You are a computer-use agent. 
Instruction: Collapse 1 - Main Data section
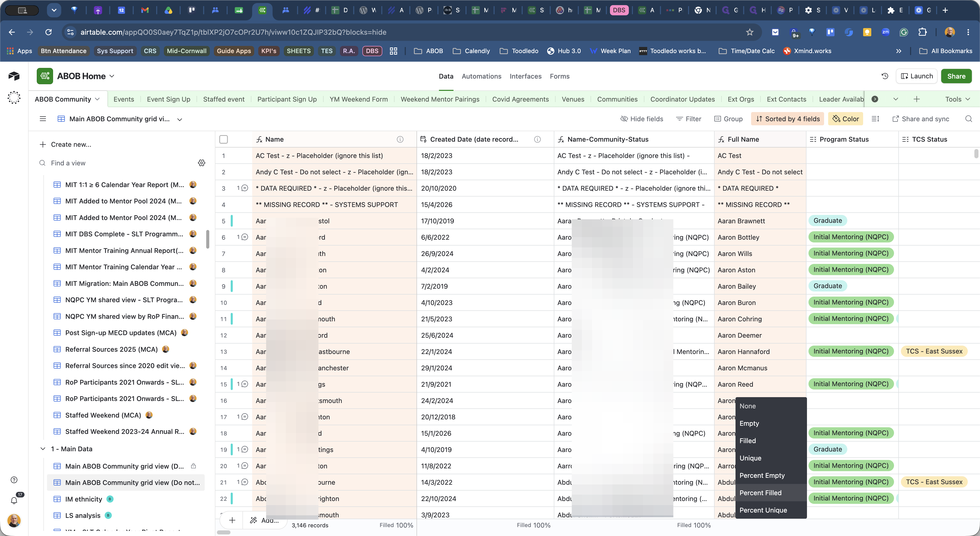tap(43, 449)
